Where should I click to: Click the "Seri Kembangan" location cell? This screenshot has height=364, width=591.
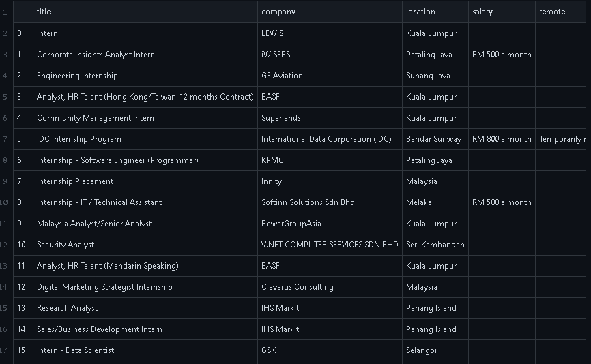(435, 245)
